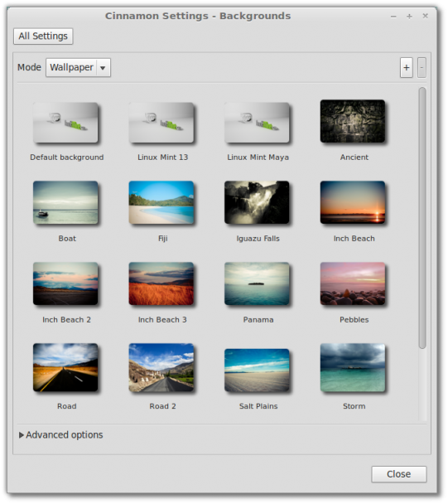Click the Close button
This screenshot has width=448, height=504.
click(399, 474)
